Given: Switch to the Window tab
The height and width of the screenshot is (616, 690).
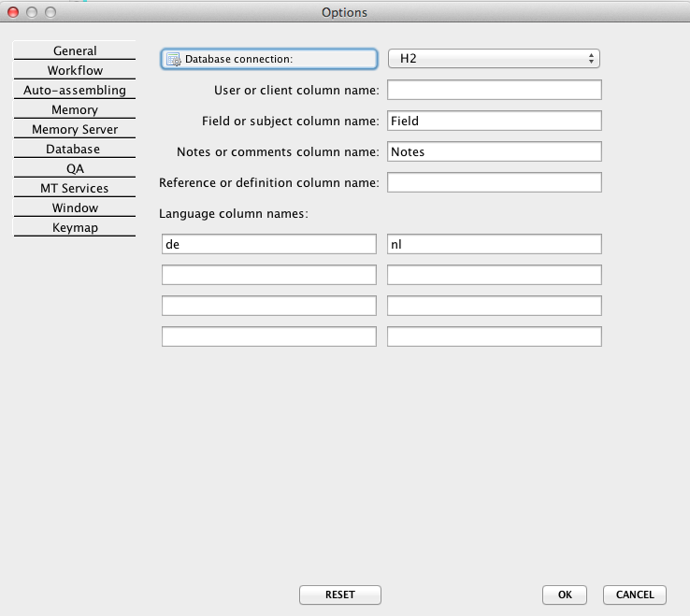Looking at the screenshot, I should pos(75,208).
